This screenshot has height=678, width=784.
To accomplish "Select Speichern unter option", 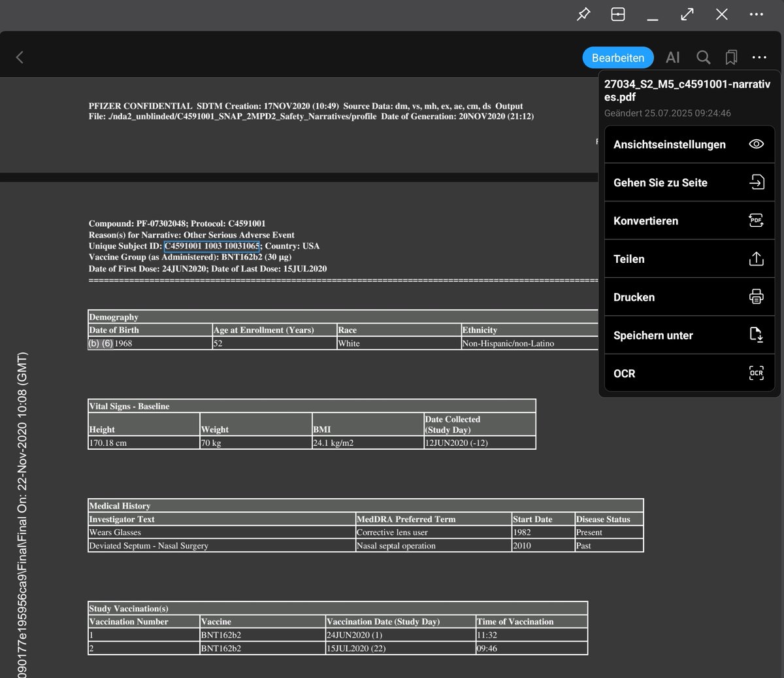I will (x=689, y=335).
